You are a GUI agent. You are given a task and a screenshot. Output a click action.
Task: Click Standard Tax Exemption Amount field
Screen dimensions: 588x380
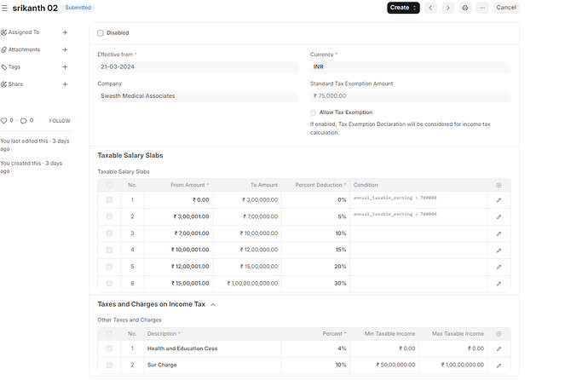click(x=410, y=96)
